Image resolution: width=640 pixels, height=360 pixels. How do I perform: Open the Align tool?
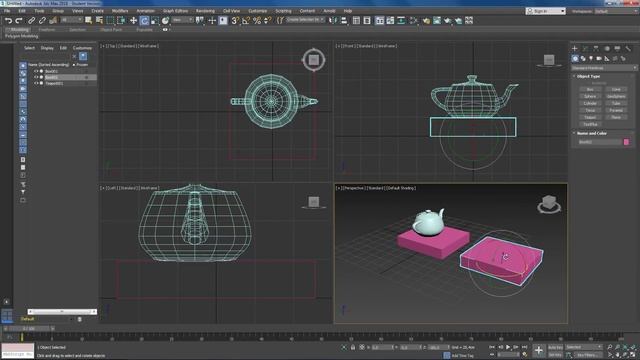pyautogui.click(x=344, y=20)
